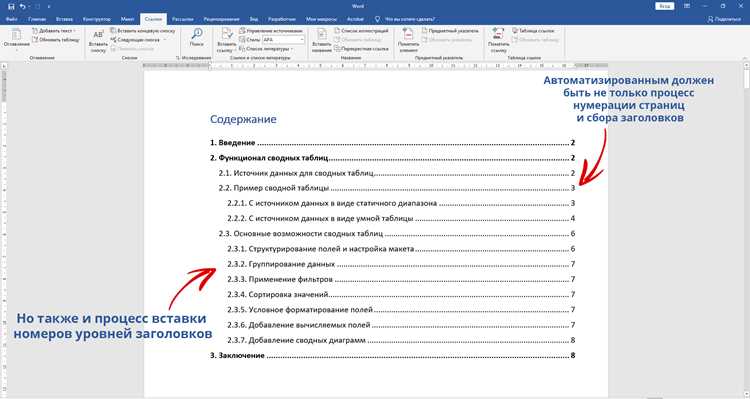
Task: Expand Список литературы bibliography menu
Action: pos(266,49)
